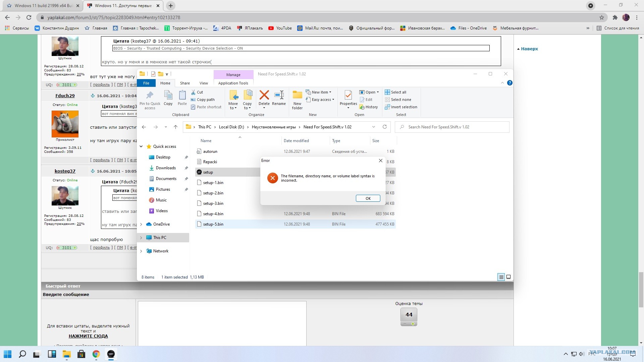Click the Наверх link
644x362 pixels.
point(529,49)
